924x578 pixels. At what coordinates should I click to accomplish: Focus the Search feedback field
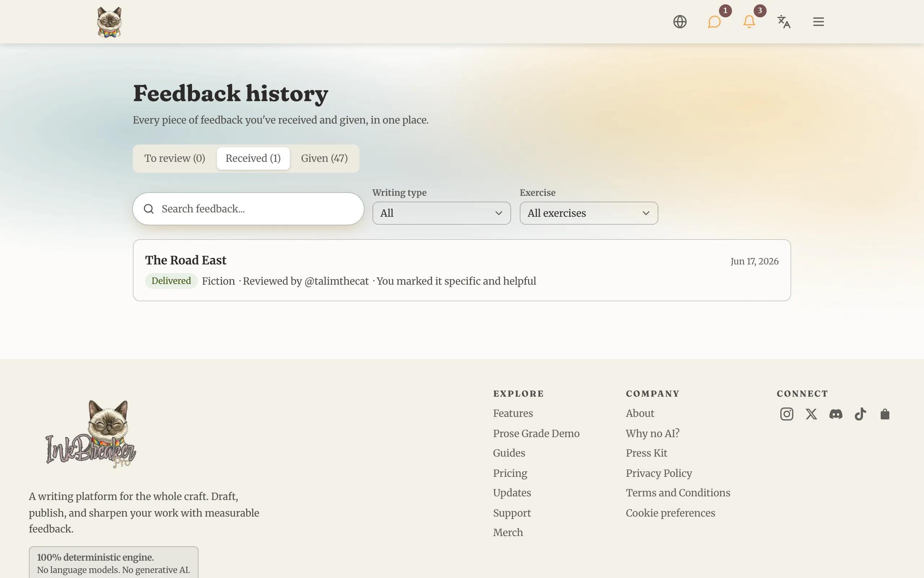248,209
